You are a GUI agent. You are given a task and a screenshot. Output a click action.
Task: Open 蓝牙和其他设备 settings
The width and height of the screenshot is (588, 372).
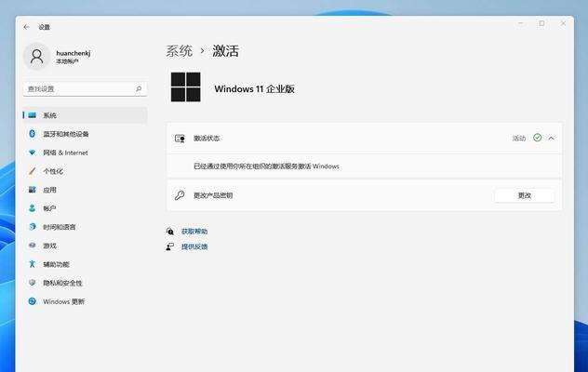click(x=85, y=134)
